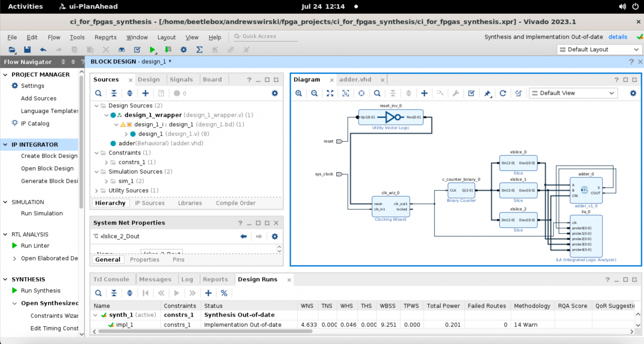Zoom to Fit the block diagram
The height and width of the screenshot is (344, 644).
pos(330,93)
